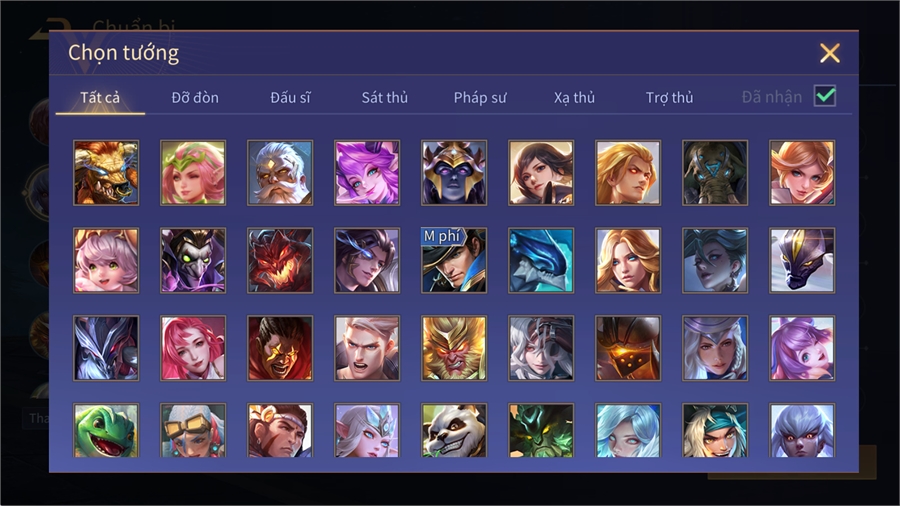900x506 pixels.
Task: Pick the panda hero portrait
Action: click(454, 430)
